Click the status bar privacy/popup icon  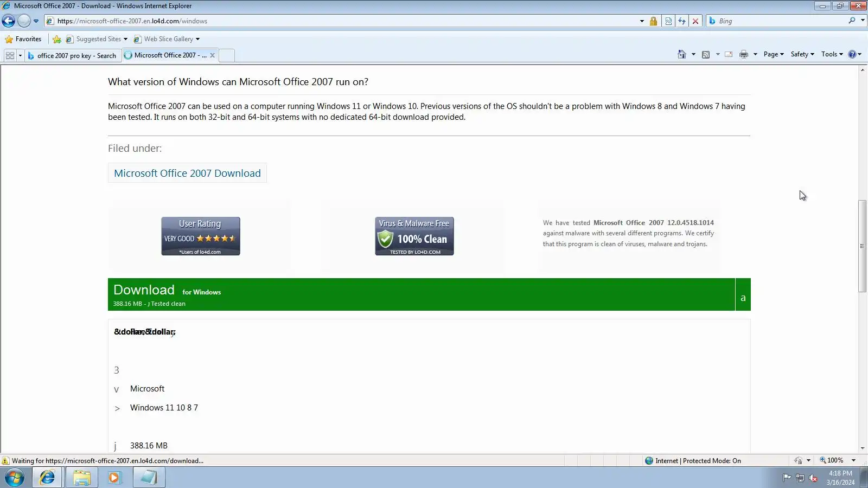(x=798, y=461)
